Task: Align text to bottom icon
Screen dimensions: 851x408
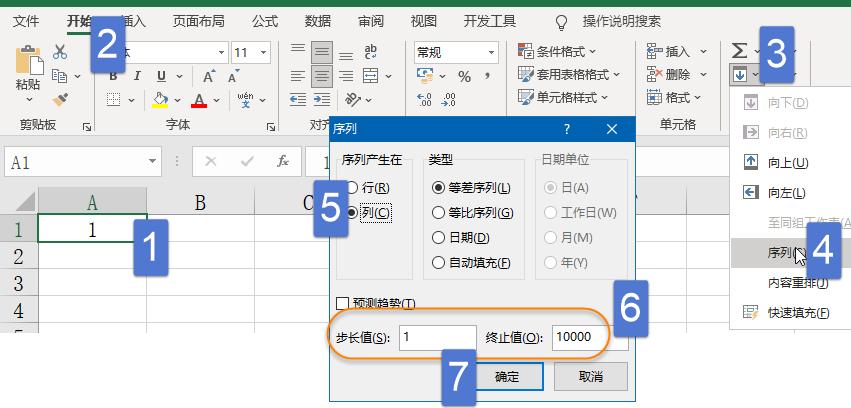Action: tap(346, 54)
